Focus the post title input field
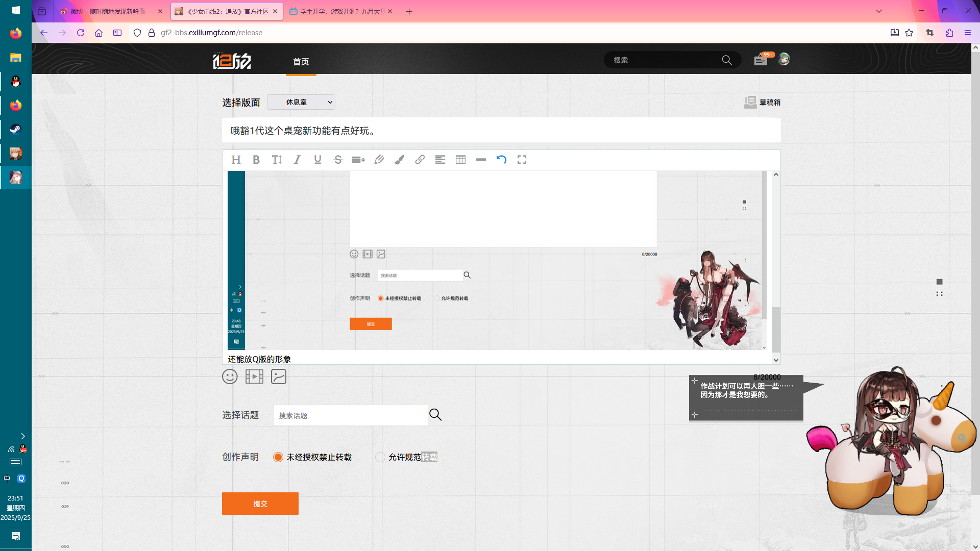The height and width of the screenshot is (551, 980). coord(501,131)
